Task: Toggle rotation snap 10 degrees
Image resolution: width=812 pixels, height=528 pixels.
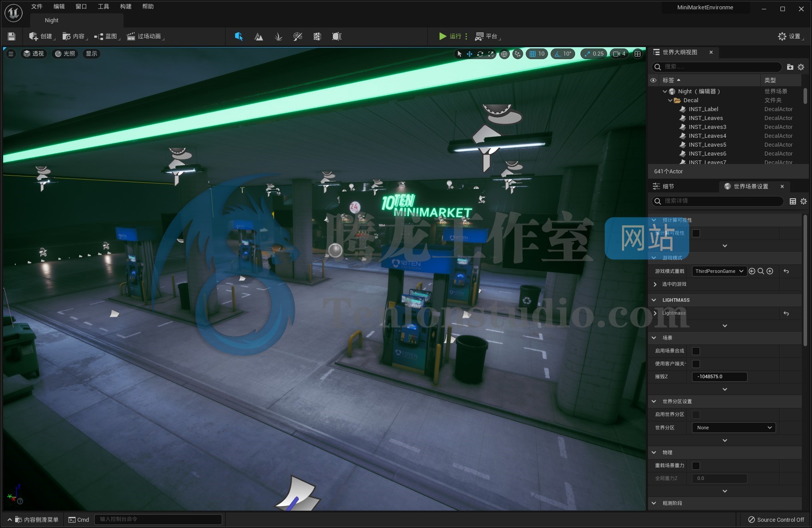Action: (563, 54)
